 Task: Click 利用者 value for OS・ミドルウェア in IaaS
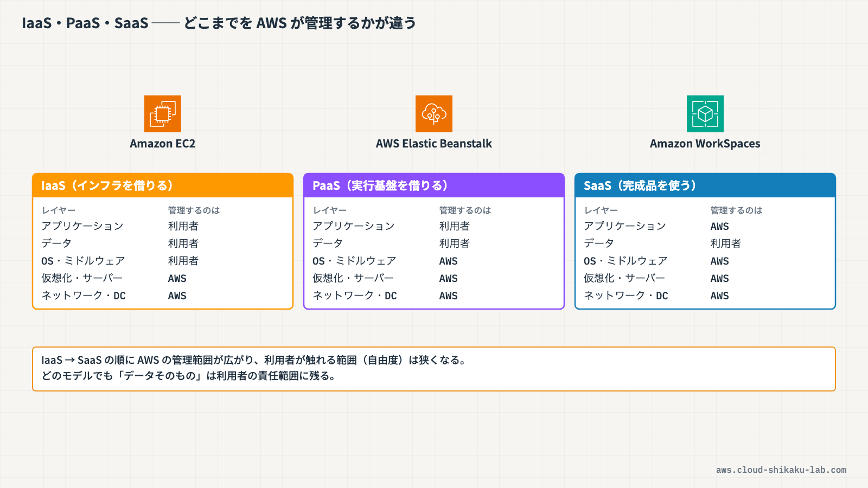(183, 261)
